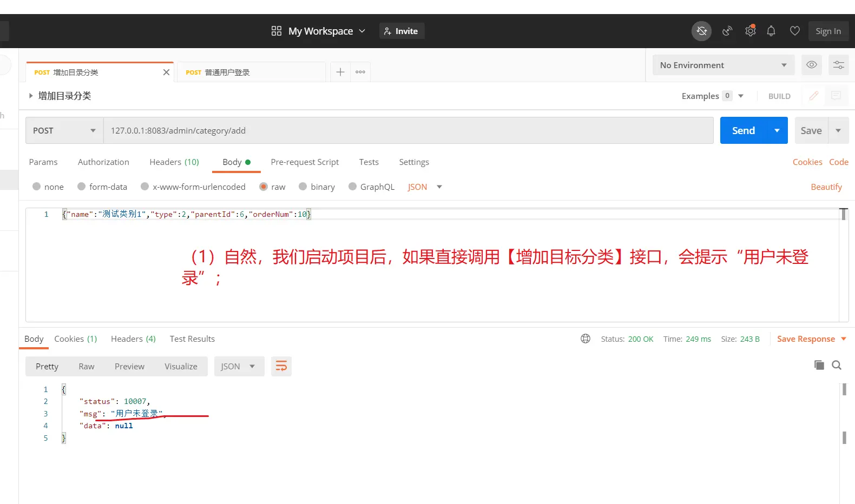The height and width of the screenshot is (504, 855).
Task: Select the form-data radio button
Action: click(82, 187)
